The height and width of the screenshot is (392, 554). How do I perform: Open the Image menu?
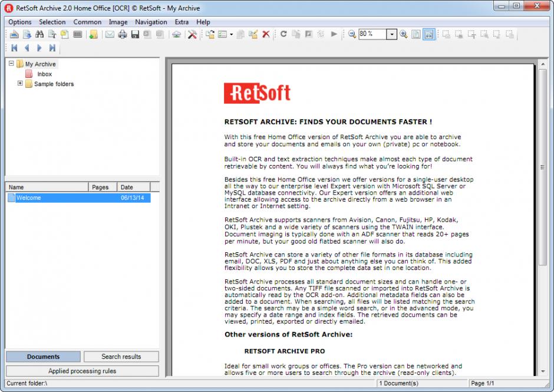coord(118,22)
